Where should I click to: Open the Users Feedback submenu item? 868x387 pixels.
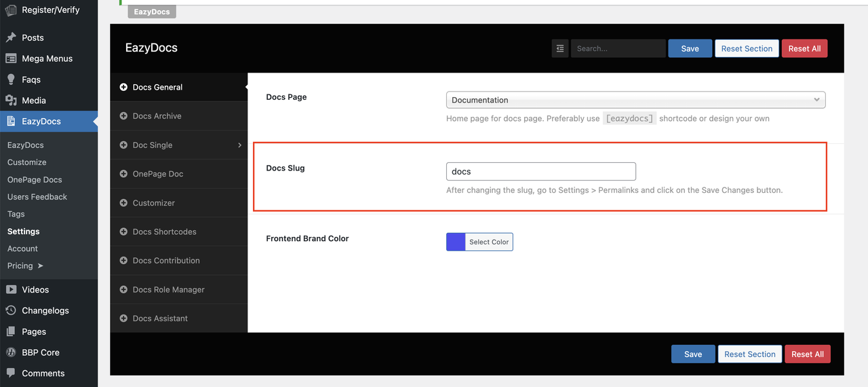pos(37,197)
